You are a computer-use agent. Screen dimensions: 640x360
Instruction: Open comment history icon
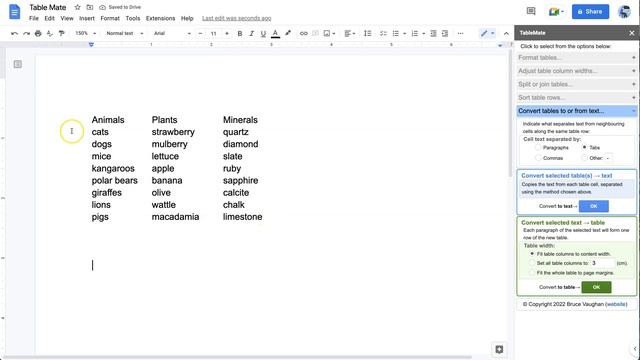click(531, 11)
